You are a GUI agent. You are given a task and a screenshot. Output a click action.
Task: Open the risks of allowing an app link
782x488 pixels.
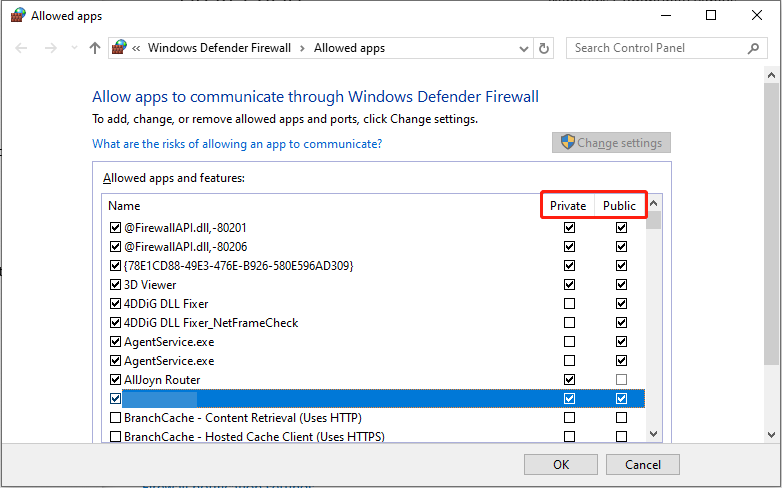coord(237,144)
